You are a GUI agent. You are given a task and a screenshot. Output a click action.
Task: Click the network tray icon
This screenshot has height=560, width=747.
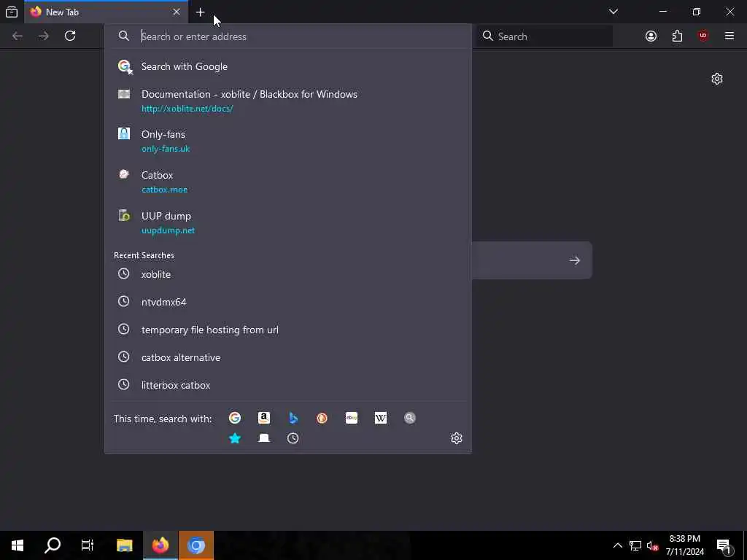point(635,545)
